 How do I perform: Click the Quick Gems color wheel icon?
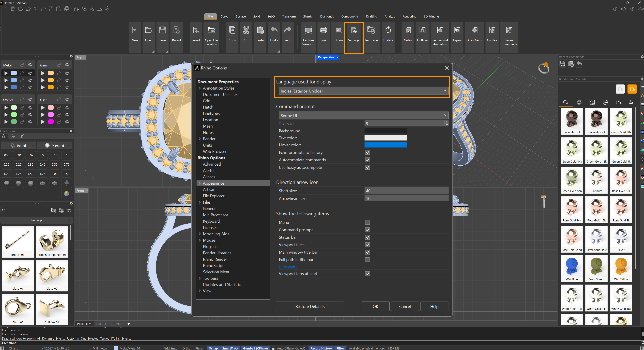[67, 194]
